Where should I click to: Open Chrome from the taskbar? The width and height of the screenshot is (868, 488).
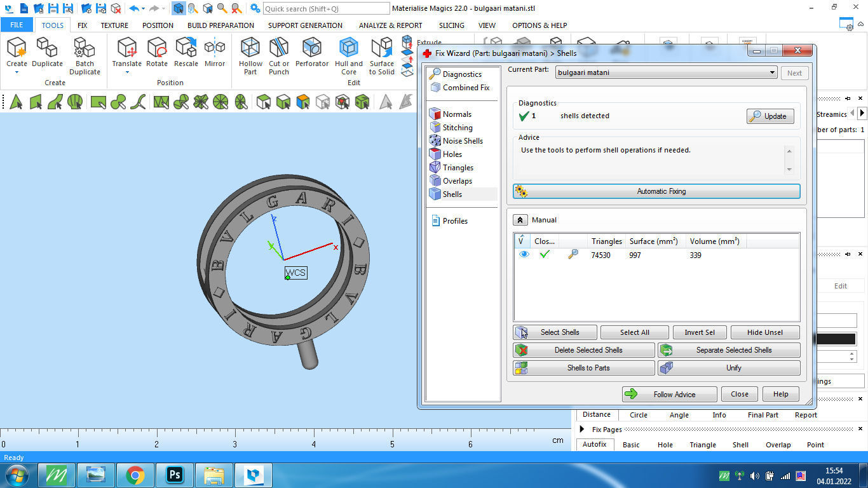pyautogui.click(x=135, y=475)
